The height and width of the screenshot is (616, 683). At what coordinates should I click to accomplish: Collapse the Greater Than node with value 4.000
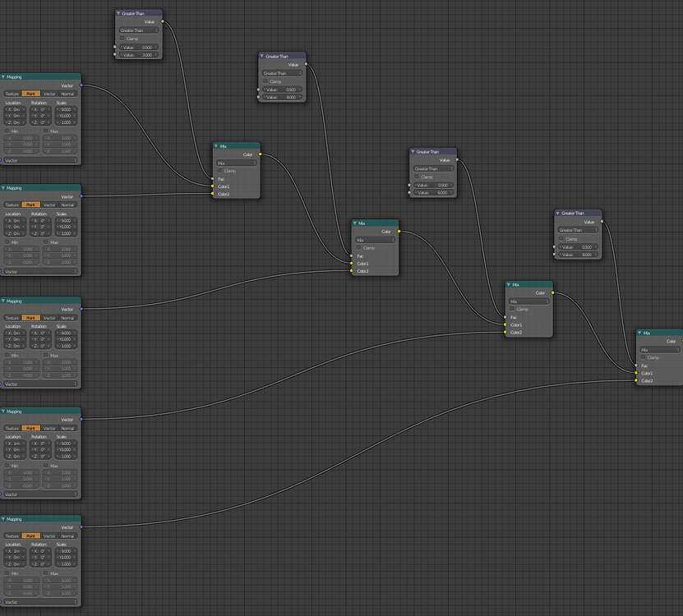pyautogui.click(x=262, y=56)
